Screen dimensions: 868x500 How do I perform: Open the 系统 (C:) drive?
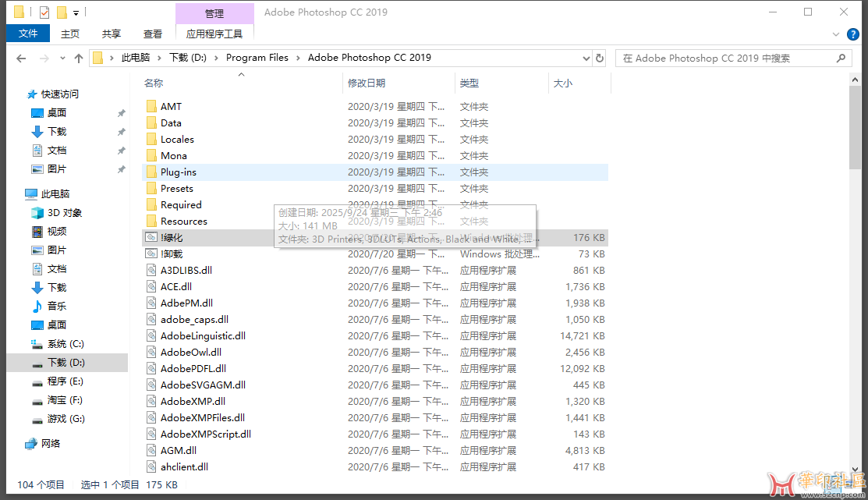pyautogui.click(x=65, y=343)
